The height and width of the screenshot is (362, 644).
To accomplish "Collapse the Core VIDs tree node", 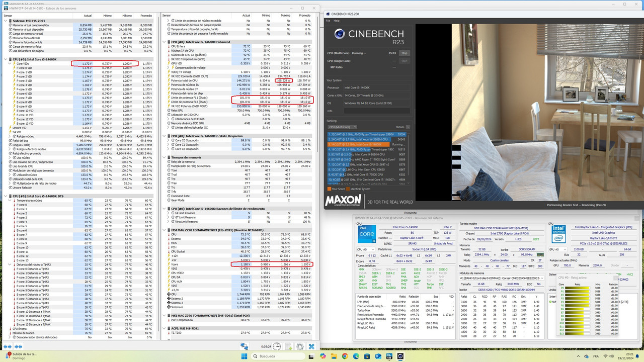I will 10,64.
